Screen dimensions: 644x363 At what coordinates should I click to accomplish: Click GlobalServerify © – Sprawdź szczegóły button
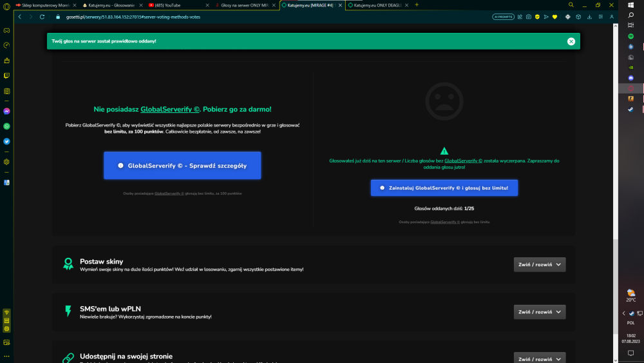[x=182, y=165]
